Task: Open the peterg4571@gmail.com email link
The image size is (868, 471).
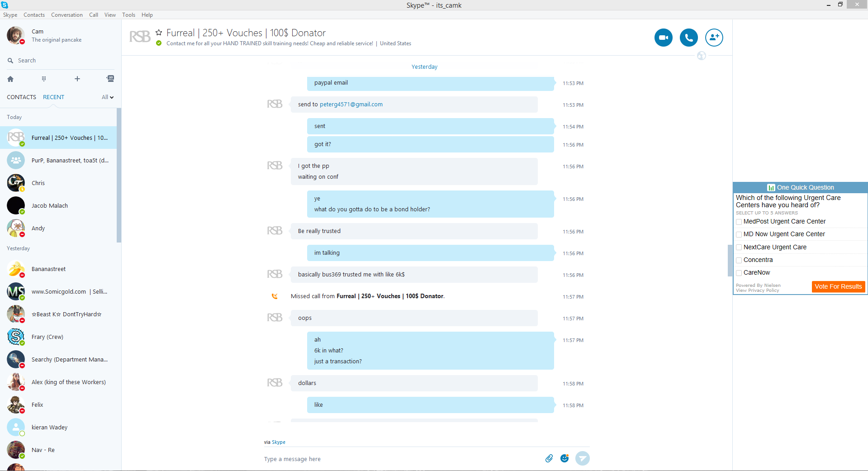Action: (x=351, y=105)
